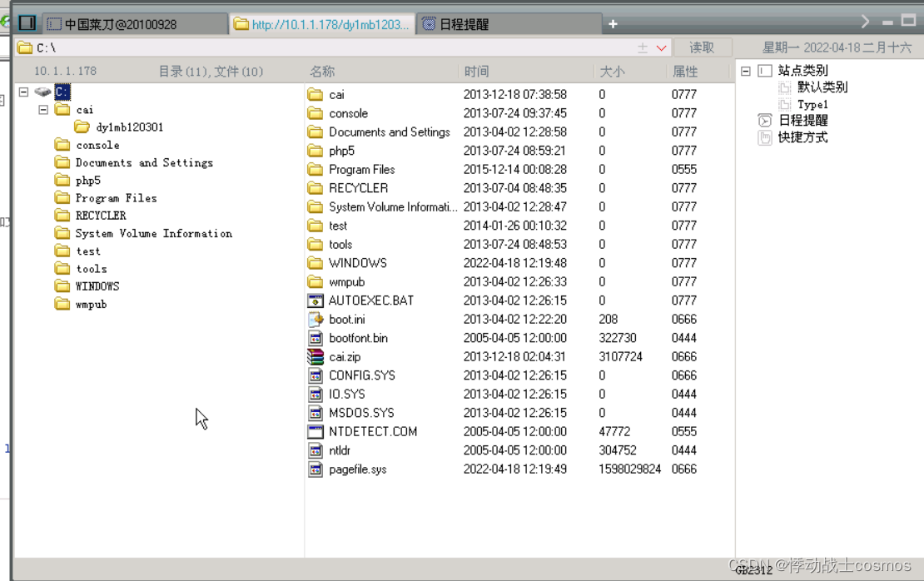Sort file list by 名称 column

(x=322, y=72)
